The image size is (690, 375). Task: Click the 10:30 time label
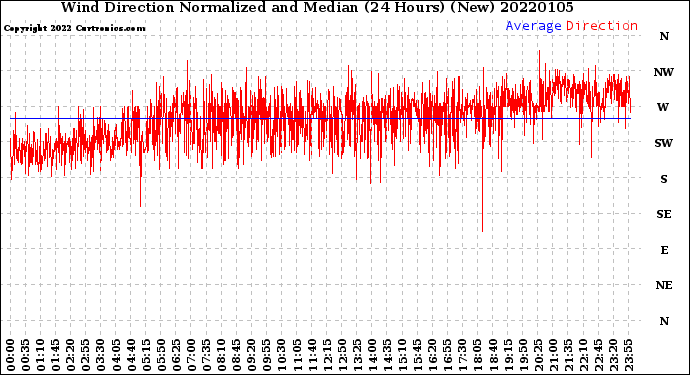click(282, 355)
